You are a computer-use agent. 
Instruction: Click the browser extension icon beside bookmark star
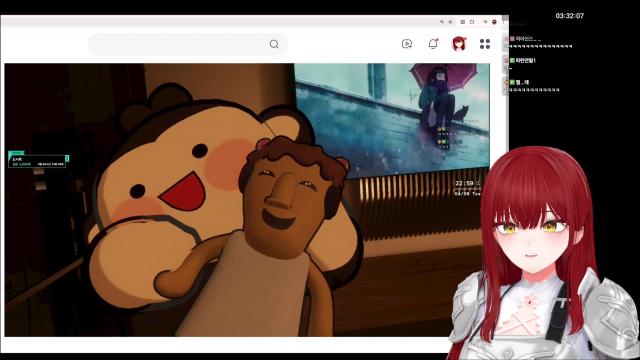tap(462, 22)
